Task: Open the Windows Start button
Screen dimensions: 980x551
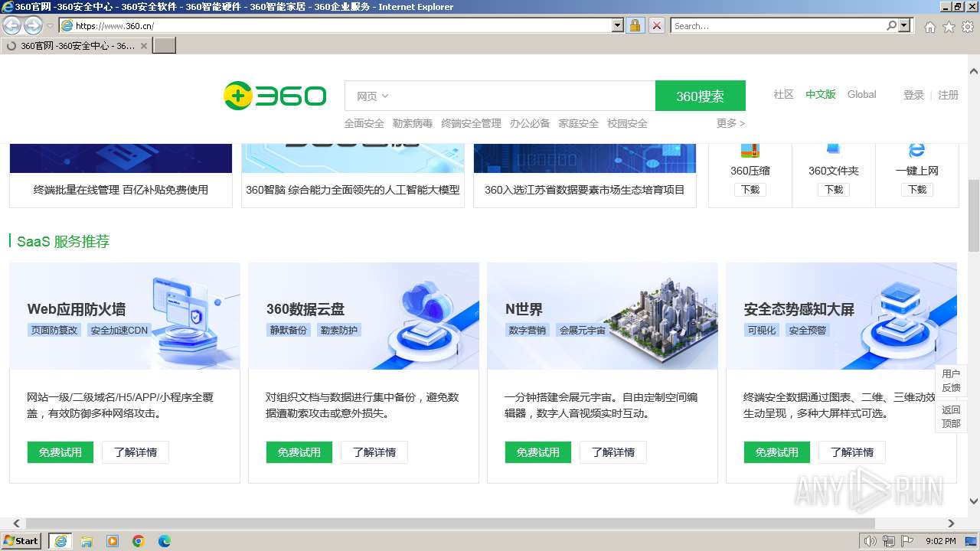Action: pyautogui.click(x=21, y=541)
